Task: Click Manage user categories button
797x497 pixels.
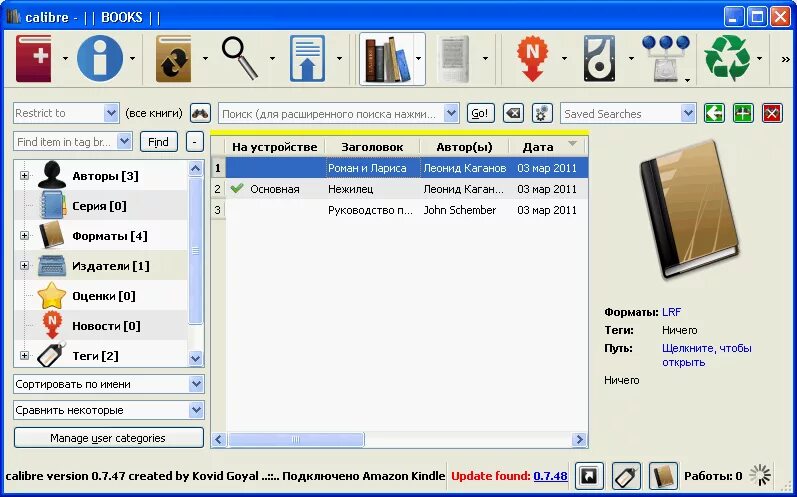Action: 109,438
